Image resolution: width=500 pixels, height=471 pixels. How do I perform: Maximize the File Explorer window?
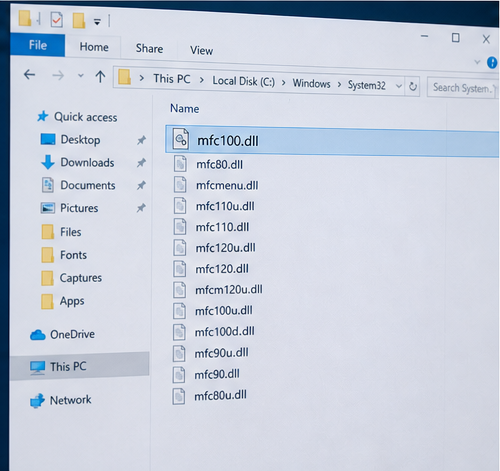click(x=456, y=38)
